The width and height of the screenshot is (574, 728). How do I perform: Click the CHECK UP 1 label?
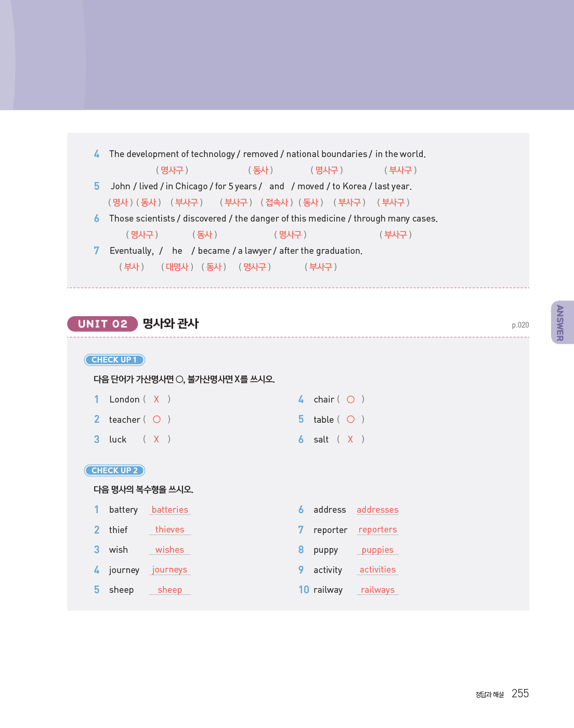pyautogui.click(x=114, y=360)
